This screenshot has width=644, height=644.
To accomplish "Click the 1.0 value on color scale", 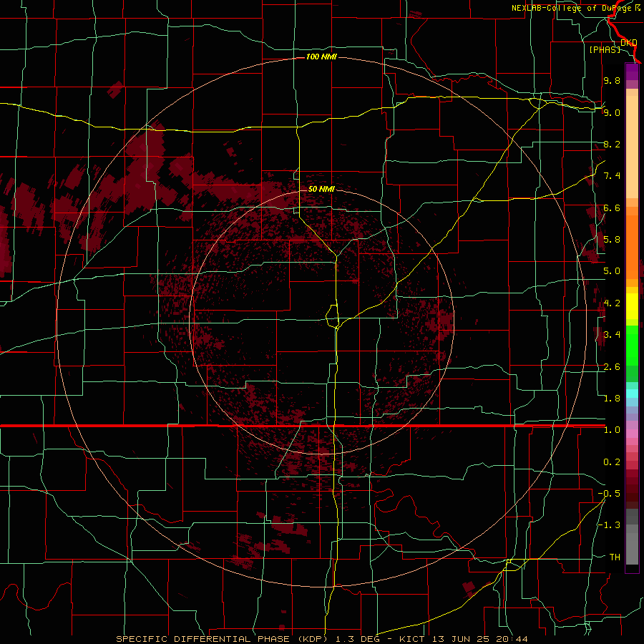I will pyautogui.click(x=612, y=430).
